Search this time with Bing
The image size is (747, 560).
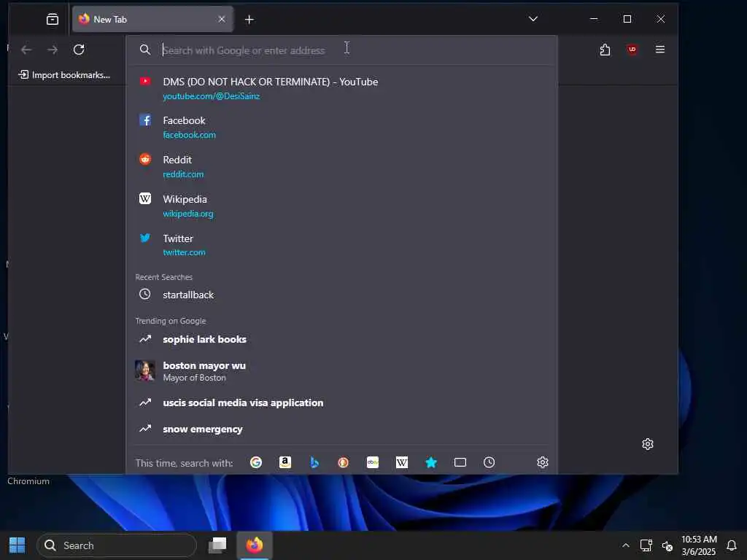(x=314, y=462)
